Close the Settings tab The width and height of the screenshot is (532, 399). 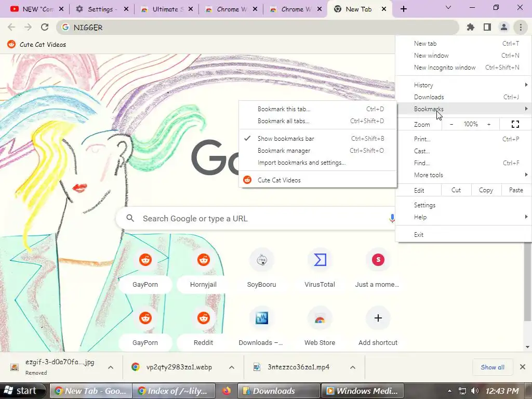(x=126, y=9)
